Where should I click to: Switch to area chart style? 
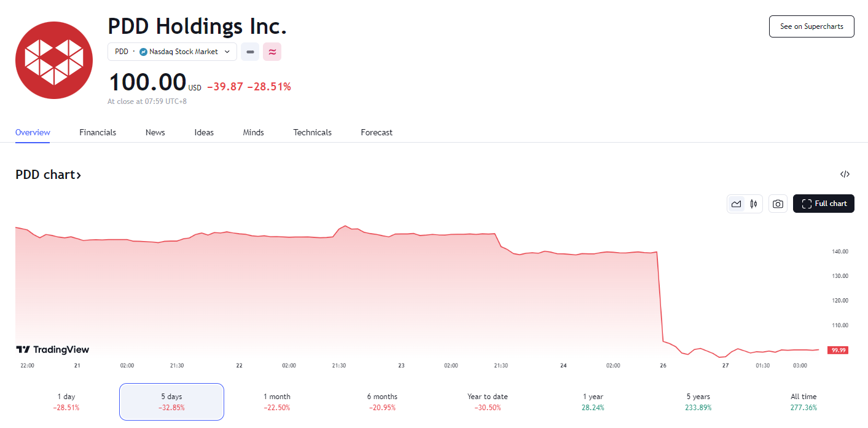click(x=736, y=204)
